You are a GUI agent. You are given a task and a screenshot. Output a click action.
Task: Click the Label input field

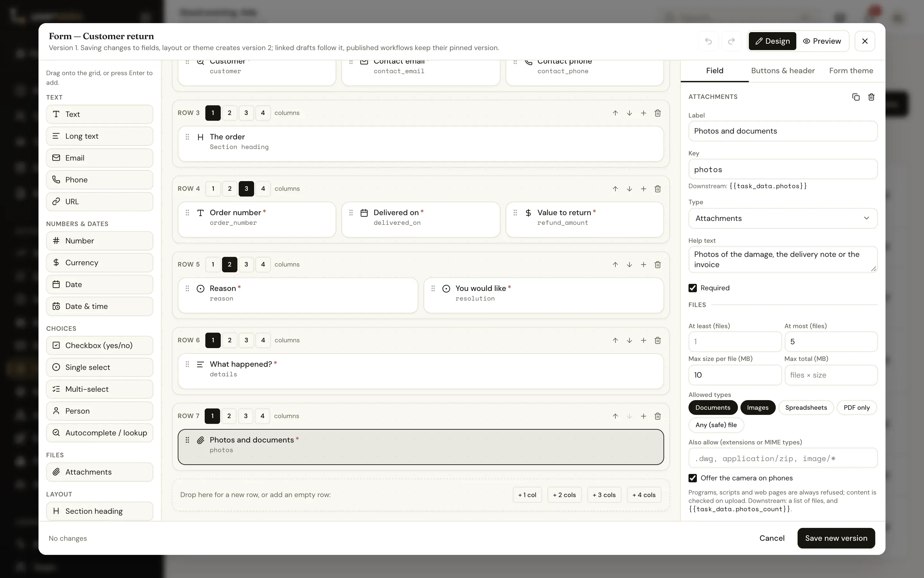click(783, 131)
